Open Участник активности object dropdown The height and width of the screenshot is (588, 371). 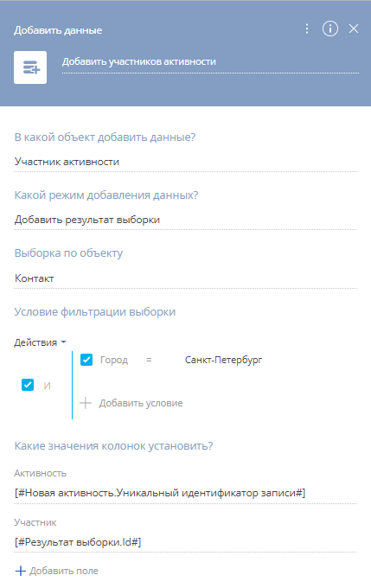186,162
